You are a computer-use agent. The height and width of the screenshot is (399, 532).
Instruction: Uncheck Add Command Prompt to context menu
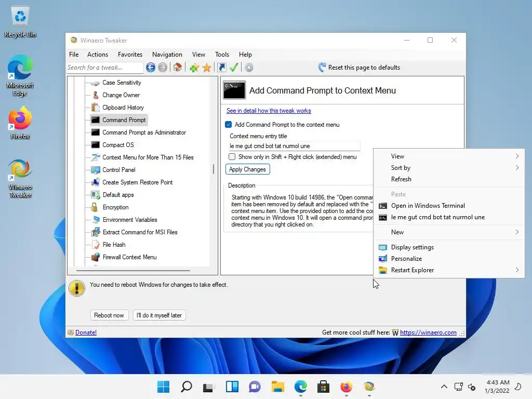(229, 125)
